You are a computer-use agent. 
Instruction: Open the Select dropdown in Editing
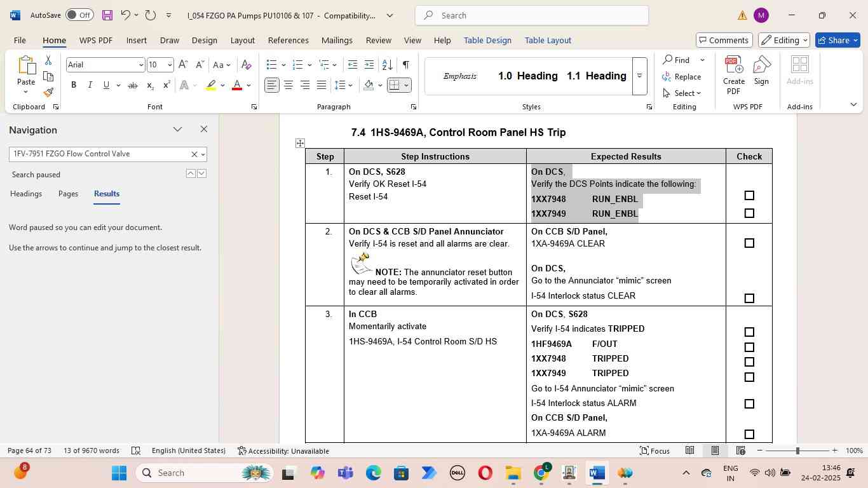pyautogui.click(x=684, y=93)
